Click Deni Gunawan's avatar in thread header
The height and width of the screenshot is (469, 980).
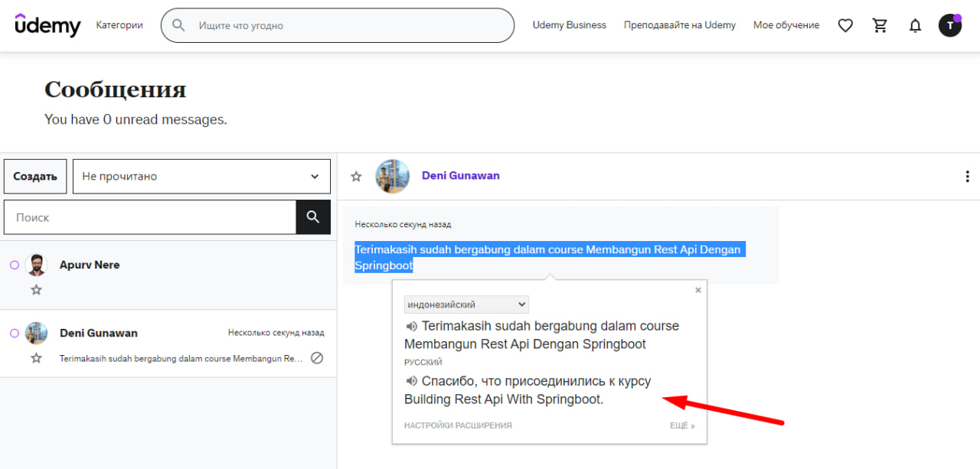click(x=393, y=176)
